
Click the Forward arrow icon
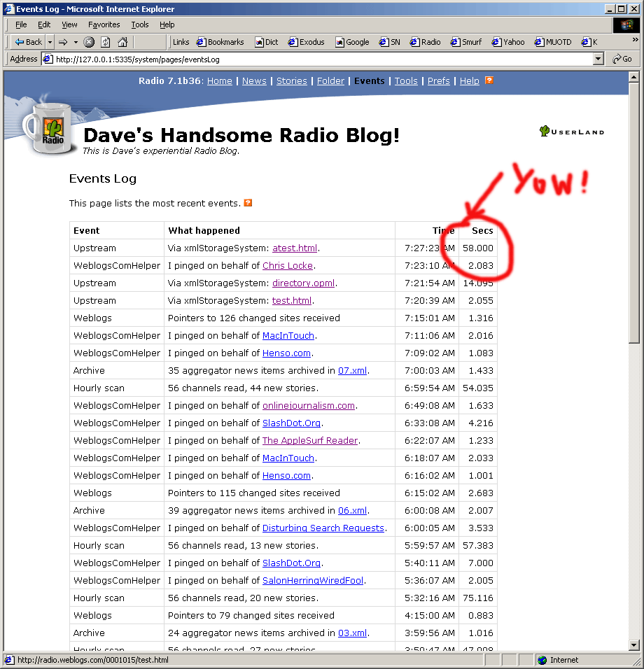click(63, 42)
